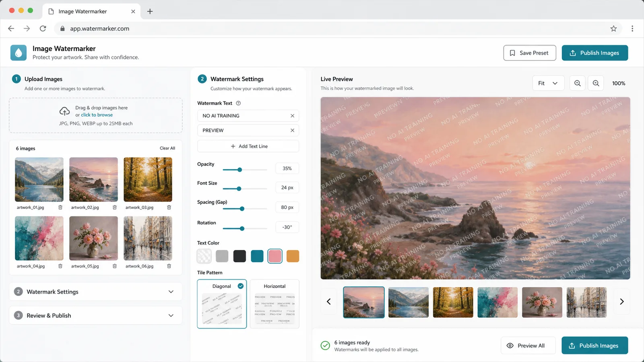Select the Horizontal tile pattern

[275, 304]
